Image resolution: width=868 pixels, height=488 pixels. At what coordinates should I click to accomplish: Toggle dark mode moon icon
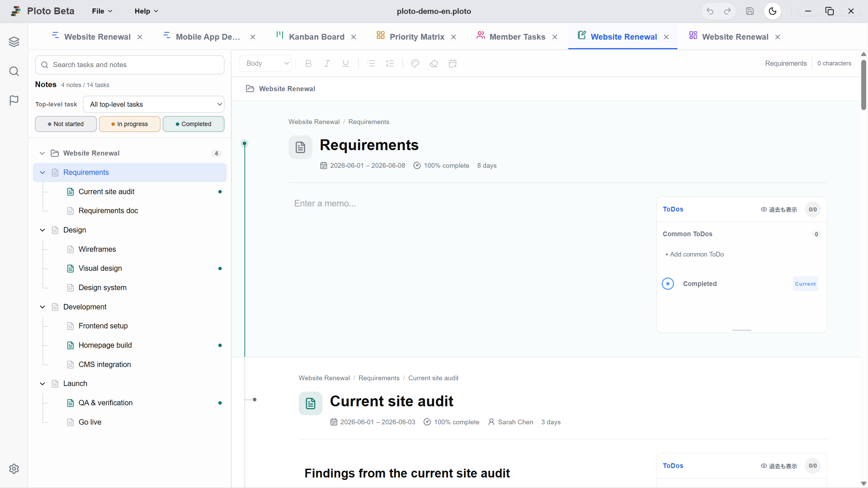point(772,11)
